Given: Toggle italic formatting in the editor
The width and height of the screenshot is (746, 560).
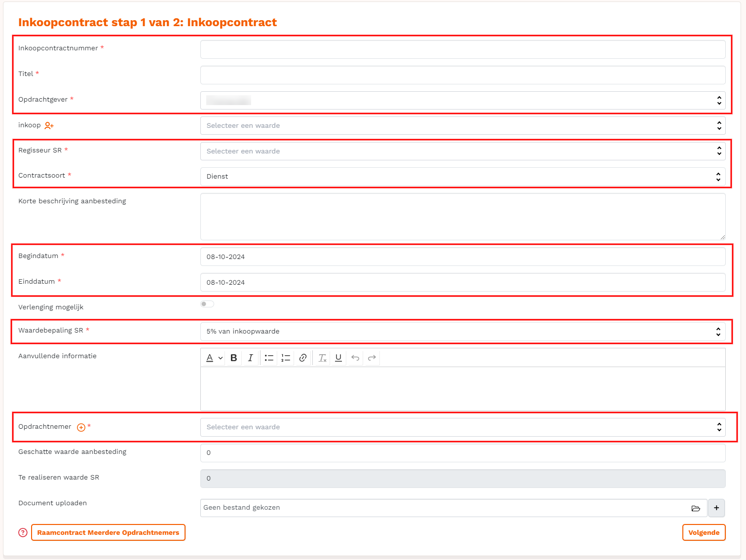Looking at the screenshot, I should [250, 358].
